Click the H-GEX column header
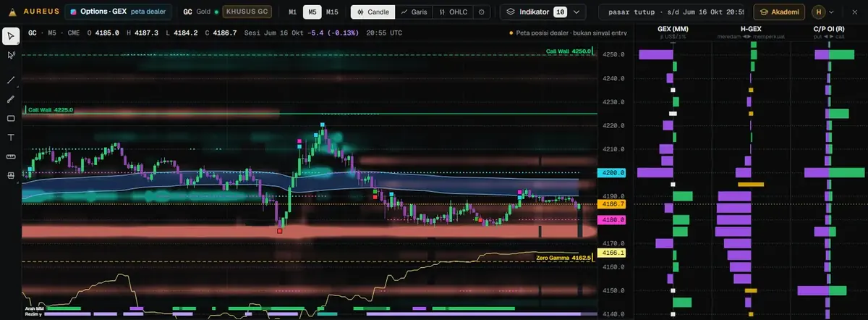Image resolution: width=868 pixels, height=320 pixels. tap(752, 28)
